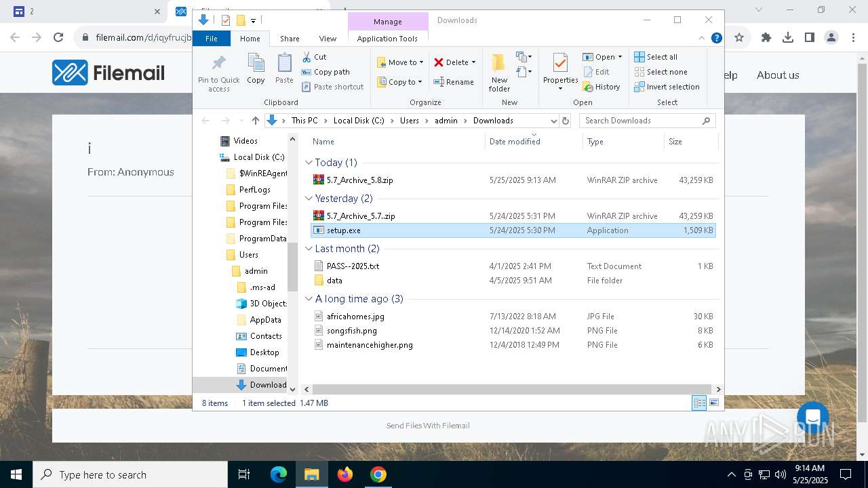868x488 pixels.
Task: Collapse the Today group
Action: tap(309, 163)
